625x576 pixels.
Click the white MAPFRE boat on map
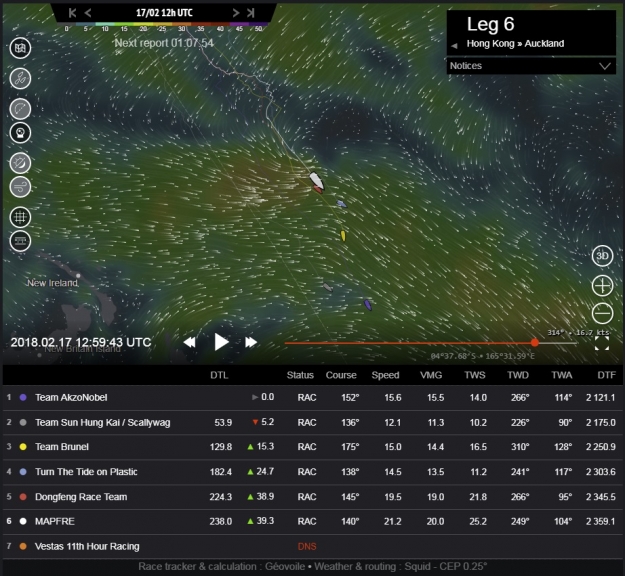pyautogui.click(x=316, y=180)
